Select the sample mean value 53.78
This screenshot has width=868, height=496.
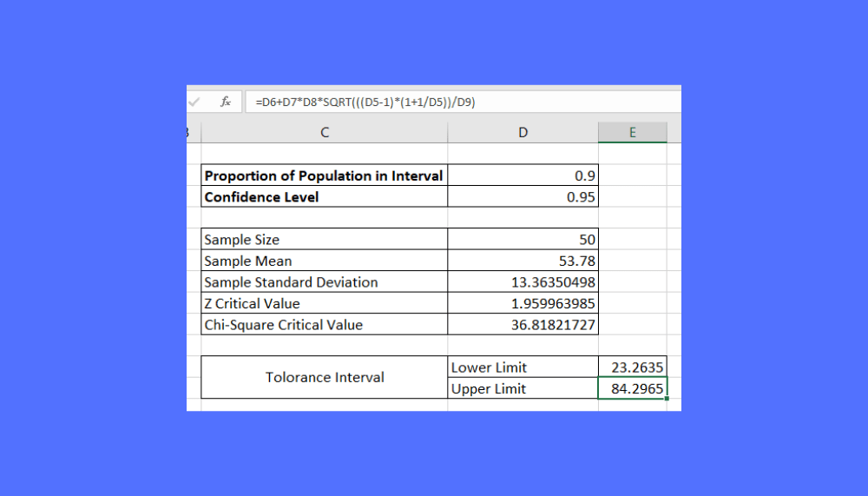tap(523, 261)
